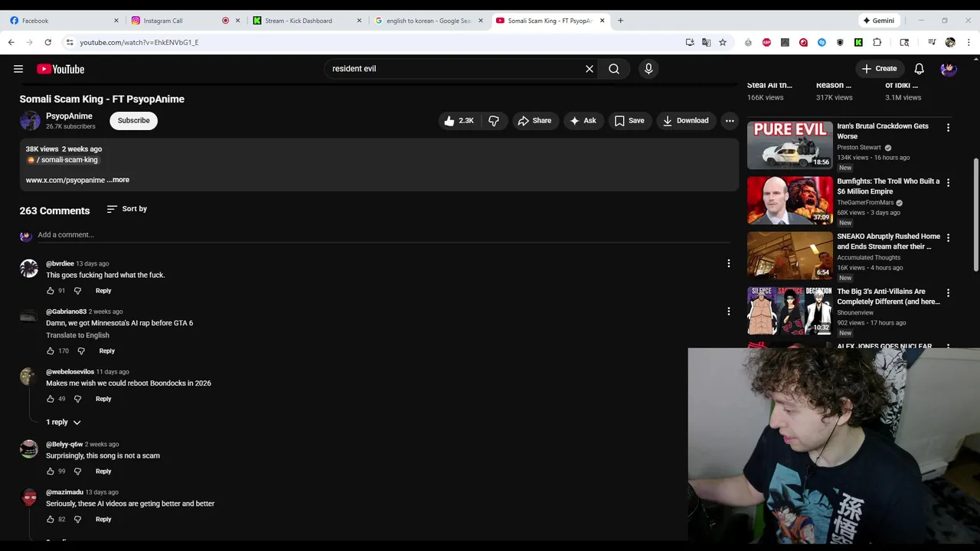Click the magnifier search button
This screenshot has height=551, width=980.
click(614, 69)
